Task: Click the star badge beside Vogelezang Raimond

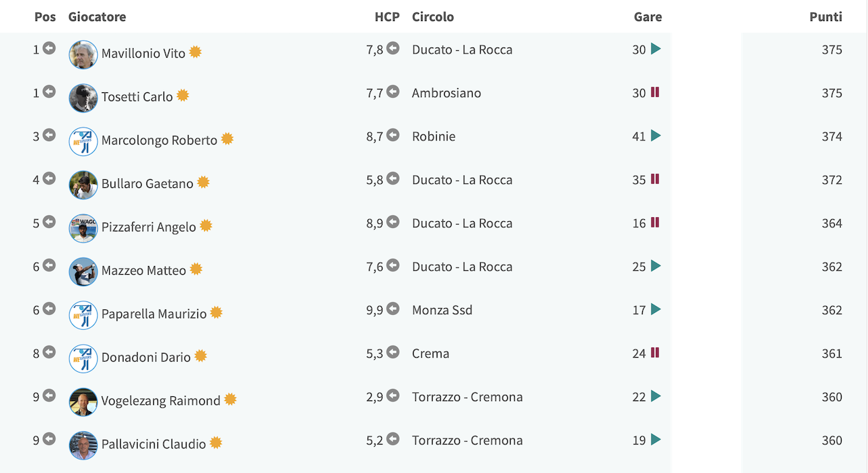Action: (x=230, y=399)
